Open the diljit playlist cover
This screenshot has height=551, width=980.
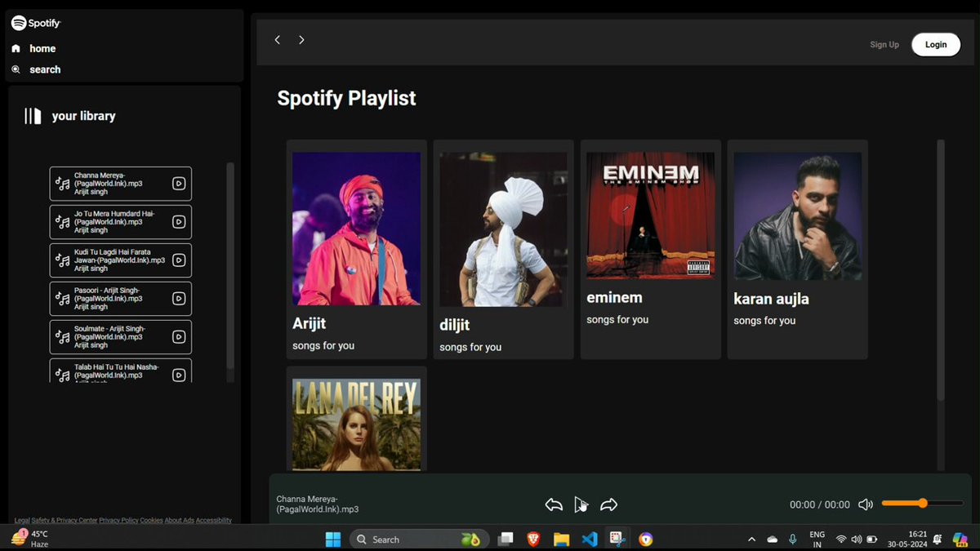(504, 229)
